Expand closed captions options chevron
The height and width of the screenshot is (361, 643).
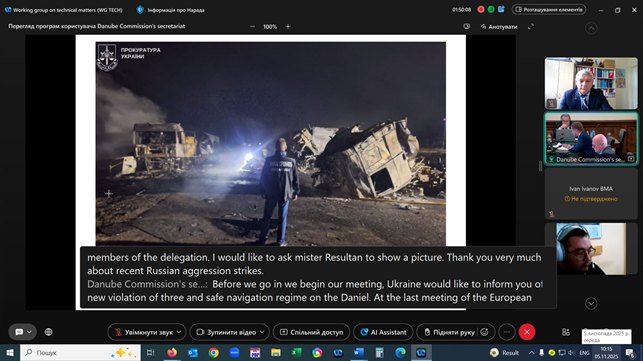click(x=29, y=332)
